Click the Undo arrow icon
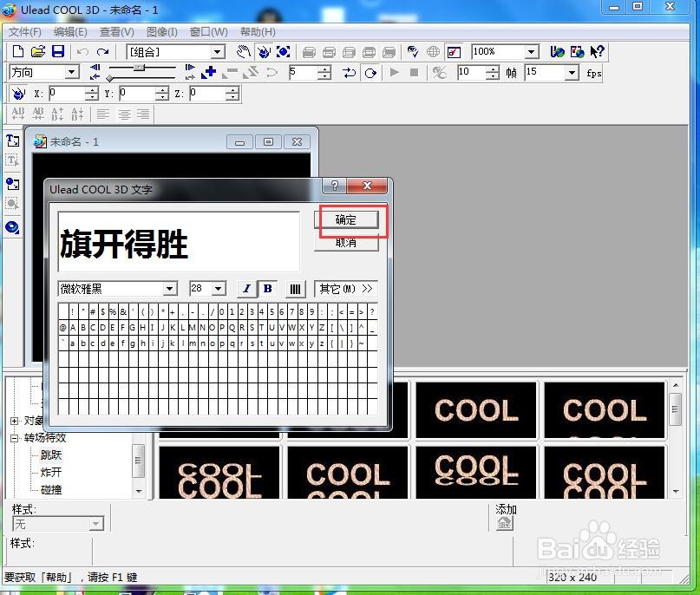Image resolution: width=700 pixels, height=595 pixels. [82, 52]
